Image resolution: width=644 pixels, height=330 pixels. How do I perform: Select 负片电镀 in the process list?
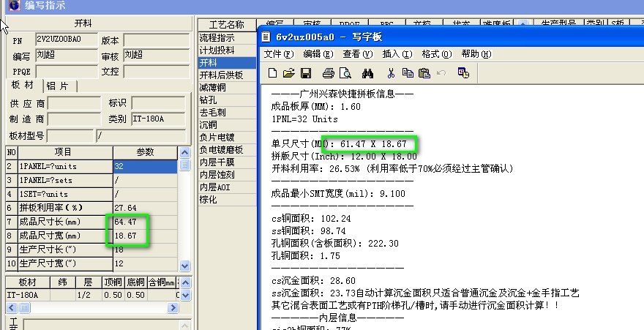pos(227,137)
